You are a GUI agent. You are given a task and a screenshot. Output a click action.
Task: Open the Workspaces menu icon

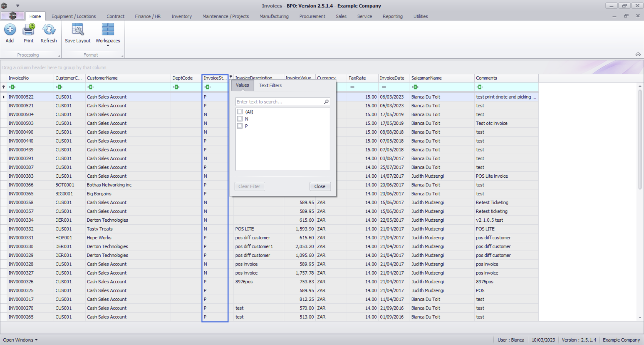pos(108,30)
